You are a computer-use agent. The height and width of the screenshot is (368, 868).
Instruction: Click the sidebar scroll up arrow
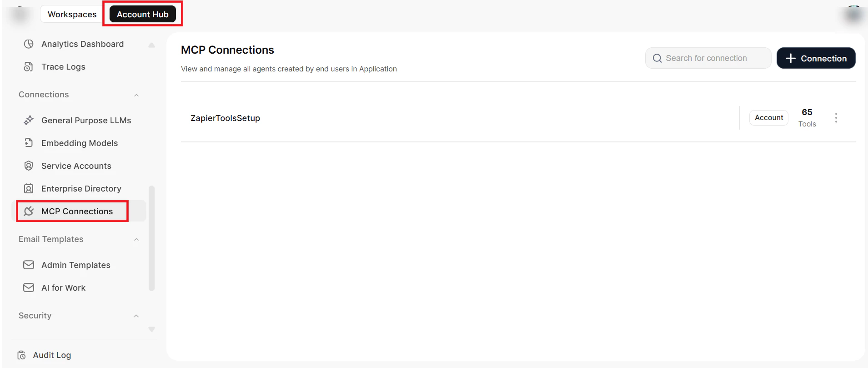point(152,45)
